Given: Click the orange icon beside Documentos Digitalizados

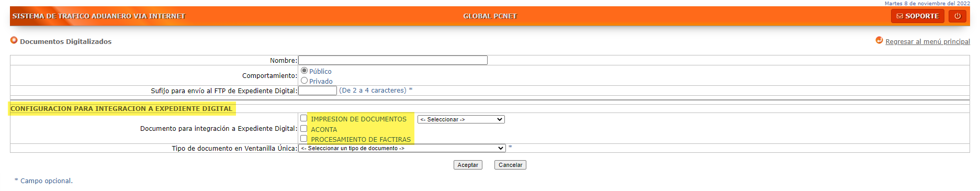Looking at the screenshot, I should point(14,40).
